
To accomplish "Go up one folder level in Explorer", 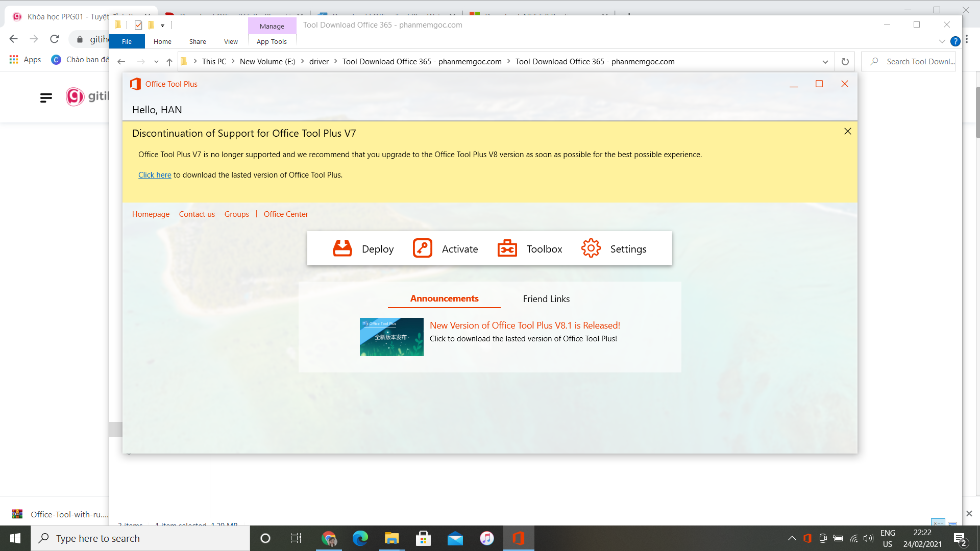I will coord(169,62).
